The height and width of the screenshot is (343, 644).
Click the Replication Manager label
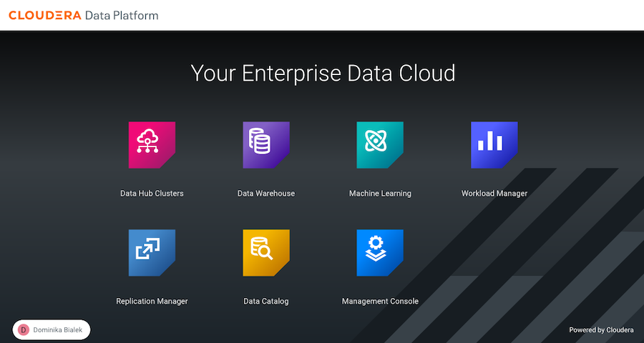[152, 301]
